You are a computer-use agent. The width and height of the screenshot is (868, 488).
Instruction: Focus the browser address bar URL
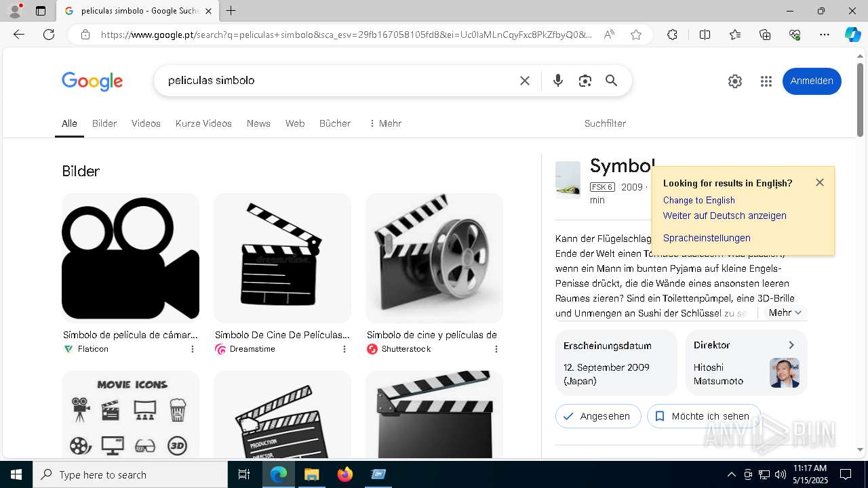tap(346, 35)
